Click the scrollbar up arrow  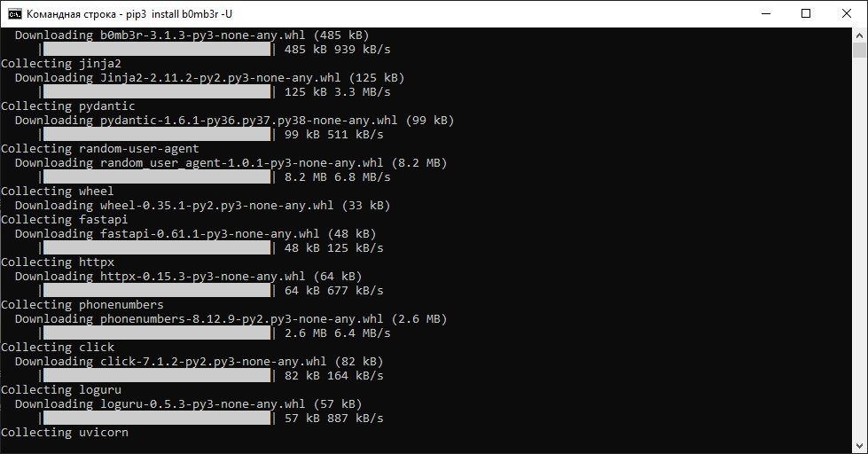tap(860, 35)
